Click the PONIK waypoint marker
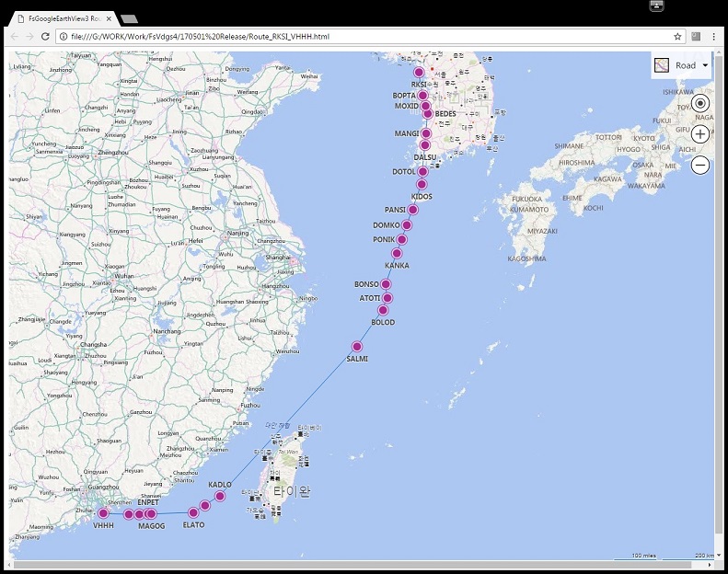 point(401,239)
